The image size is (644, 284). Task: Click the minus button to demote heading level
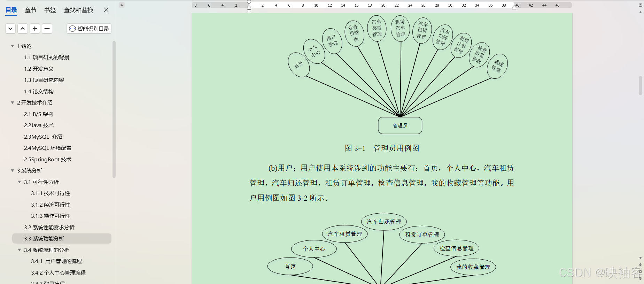pyautogui.click(x=47, y=29)
